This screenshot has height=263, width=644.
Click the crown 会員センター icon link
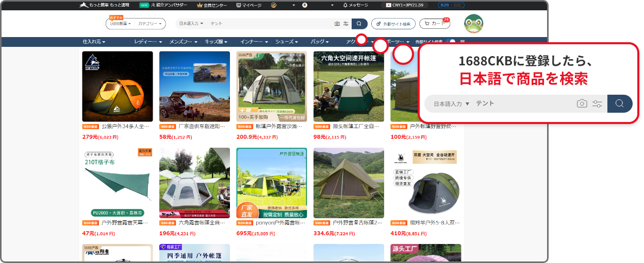coord(211,5)
